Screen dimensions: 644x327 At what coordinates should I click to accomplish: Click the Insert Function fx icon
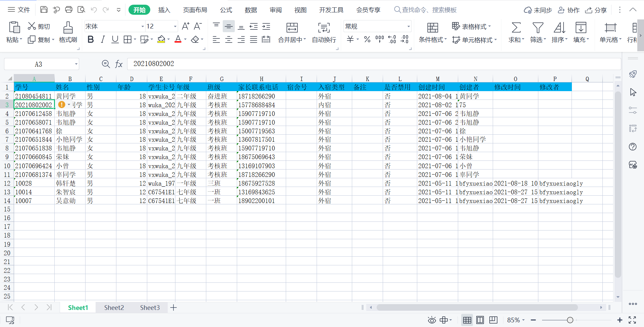[119, 64]
